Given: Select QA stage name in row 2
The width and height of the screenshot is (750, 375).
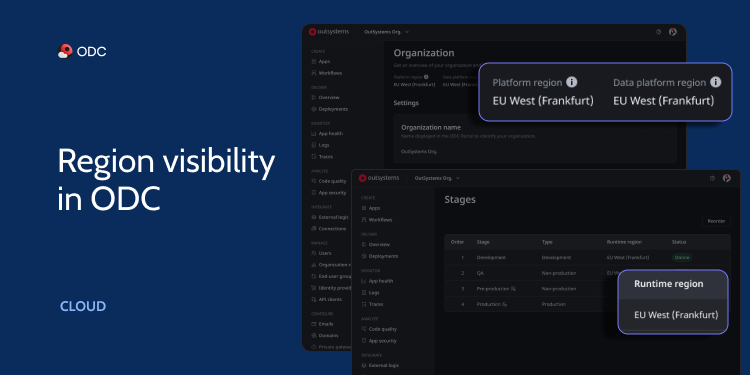Looking at the screenshot, I should [x=480, y=273].
